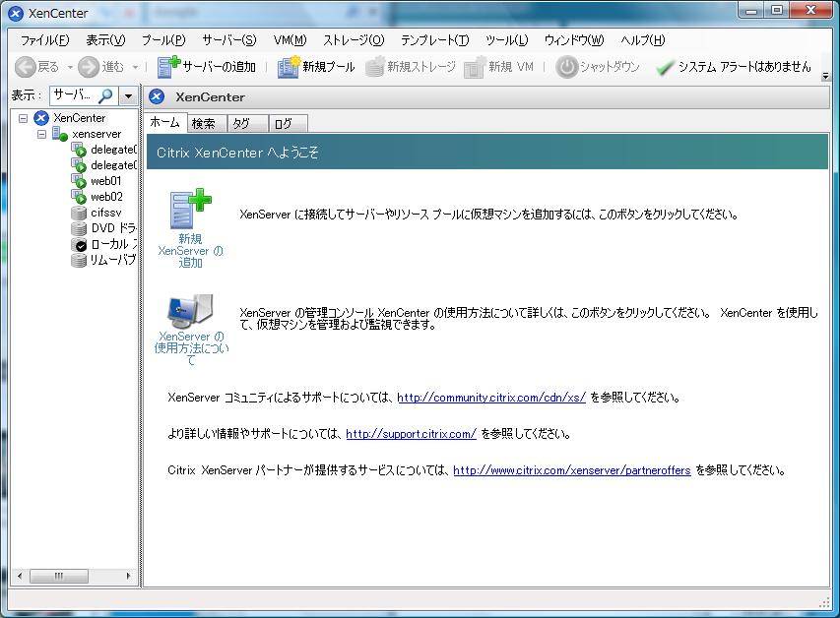This screenshot has height=618, width=840.
Task: Open the community.citrix.com/cdn/xs/ link
Action: pyautogui.click(x=491, y=398)
